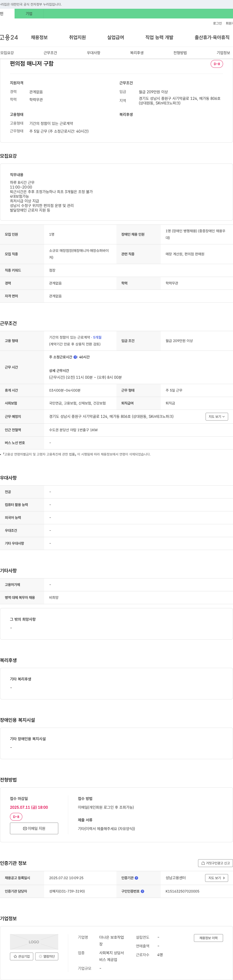Report with 거짓구인광고 신고 button
233x980 pixels.
tap(215, 863)
